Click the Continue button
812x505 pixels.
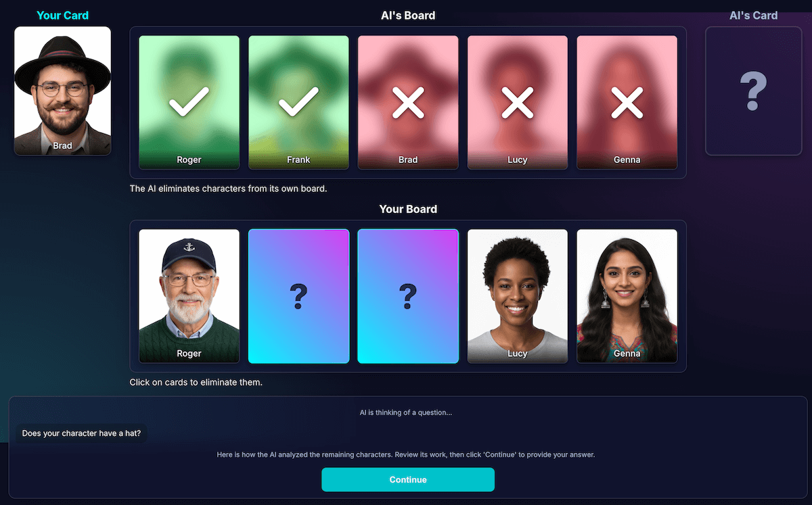click(x=408, y=479)
